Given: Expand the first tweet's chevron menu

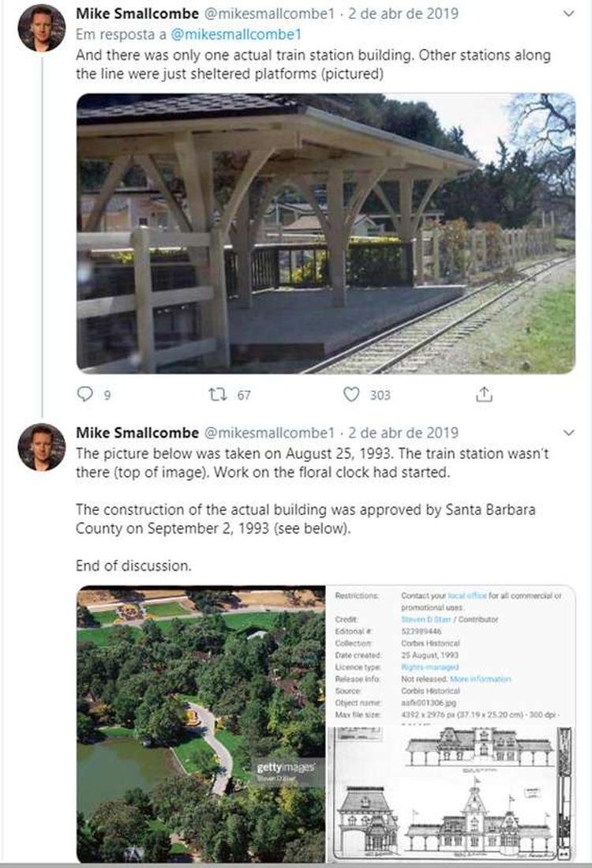Looking at the screenshot, I should [x=569, y=14].
